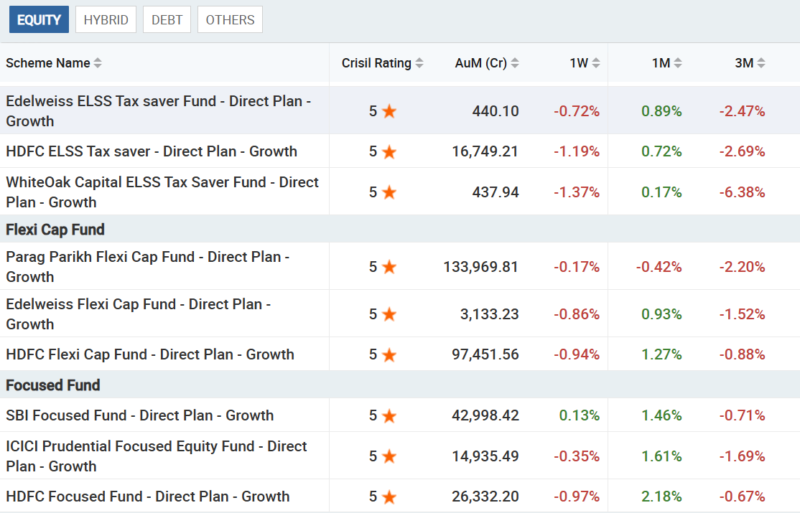Switch to the EQUITY tab
The height and width of the screenshot is (513, 800).
39,20
